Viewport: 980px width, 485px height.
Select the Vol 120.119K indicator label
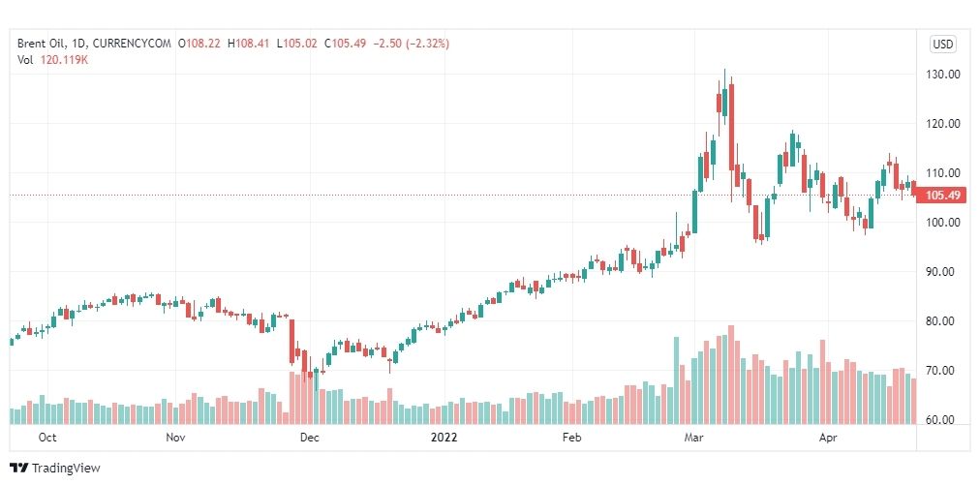(52, 60)
